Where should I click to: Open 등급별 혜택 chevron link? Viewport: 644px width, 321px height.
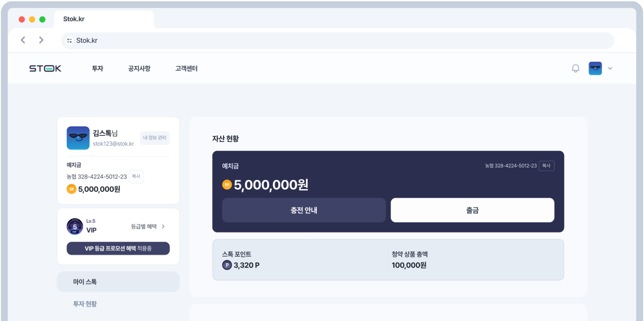pos(148,227)
